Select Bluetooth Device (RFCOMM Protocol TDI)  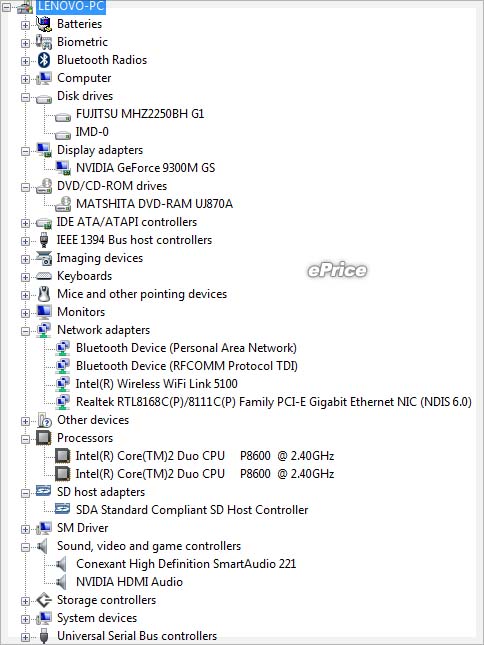coord(187,366)
